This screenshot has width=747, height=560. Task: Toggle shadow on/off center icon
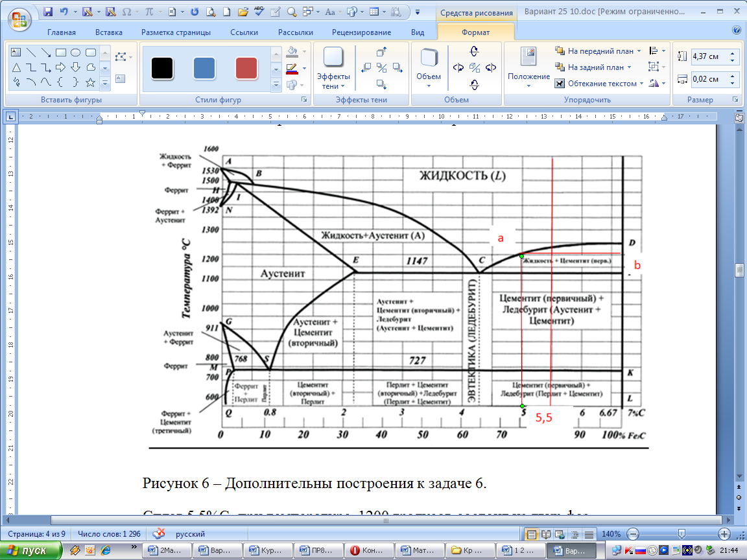(381, 67)
